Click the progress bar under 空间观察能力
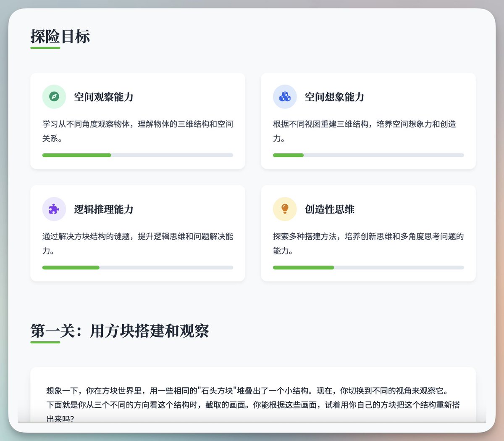Image resolution: width=504 pixels, height=441 pixels. [137, 155]
